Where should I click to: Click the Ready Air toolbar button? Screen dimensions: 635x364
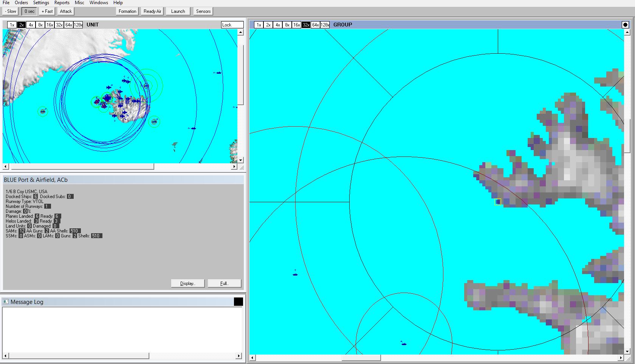152,11
